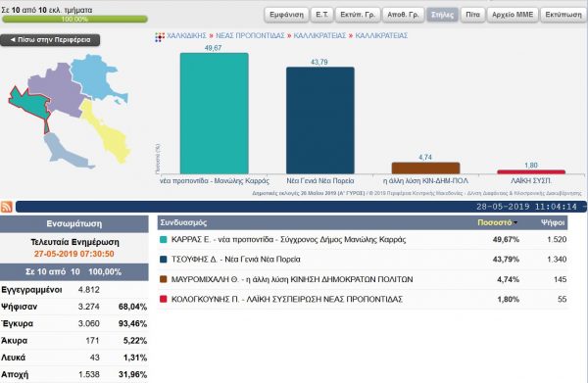Switch to the Πίτα chart view
The width and height of the screenshot is (588, 383).
pyautogui.click(x=472, y=15)
